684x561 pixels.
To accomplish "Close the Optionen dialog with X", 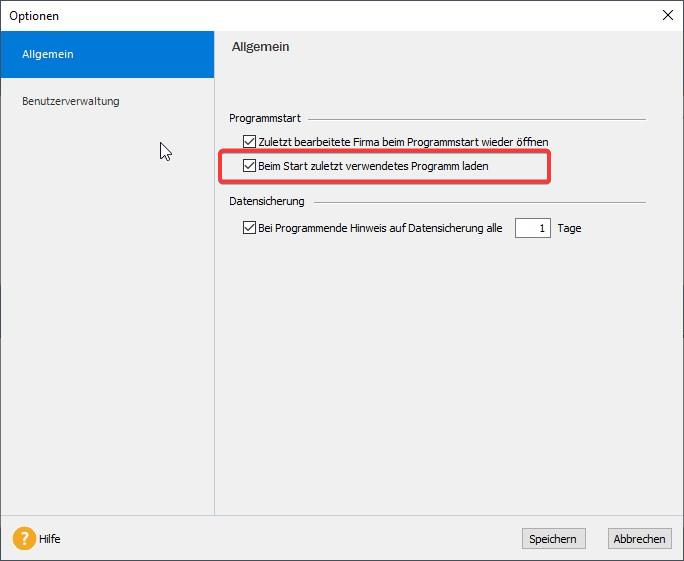I will click(x=668, y=15).
